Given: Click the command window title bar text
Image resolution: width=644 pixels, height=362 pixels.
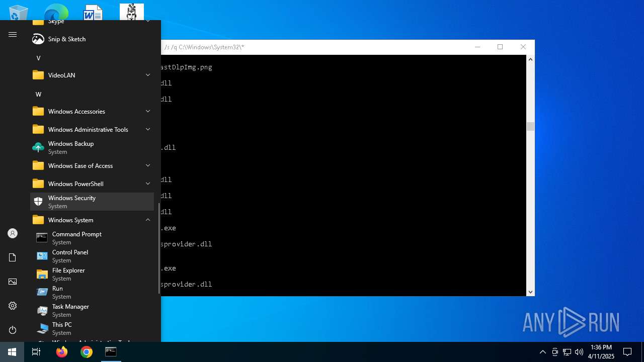Looking at the screenshot, I should 204,47.
